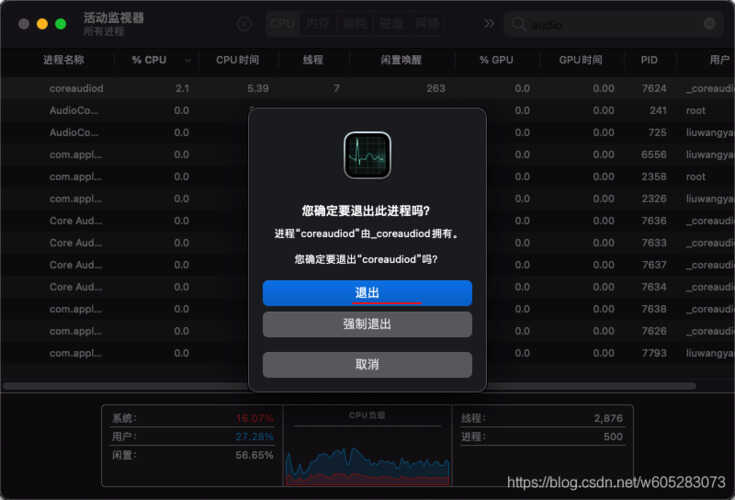Sort by GPU时间 column header
This screenshot has width=735, height=500.
click(x=580, y=60)
